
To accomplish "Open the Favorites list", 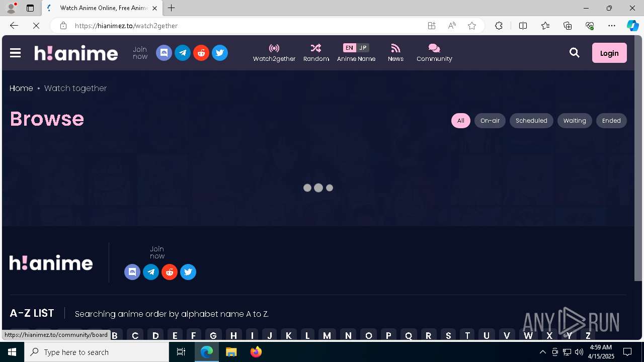I will [545, 26].
